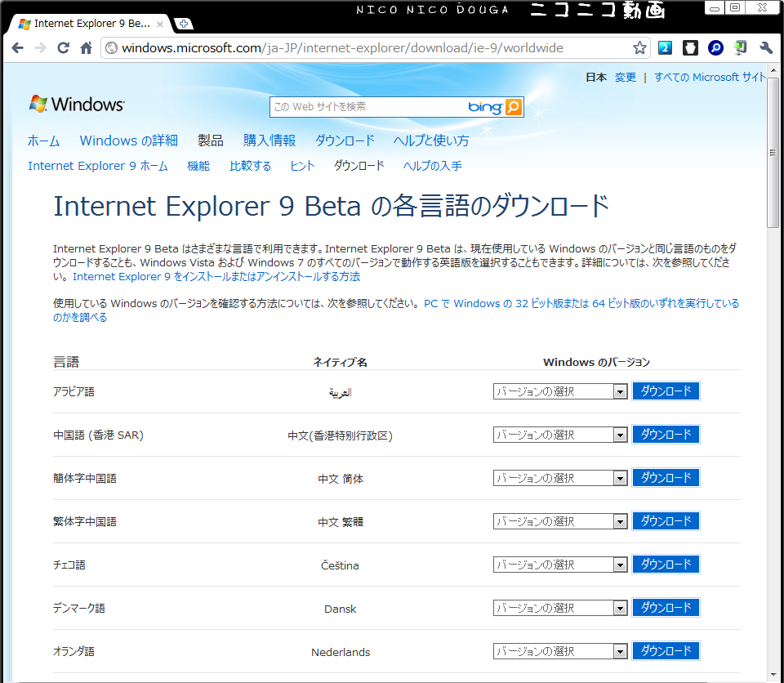The image size is (784, 683).
Task: Open the ヘルプの入手 sub-navigation link
Action: click(433, 166)
